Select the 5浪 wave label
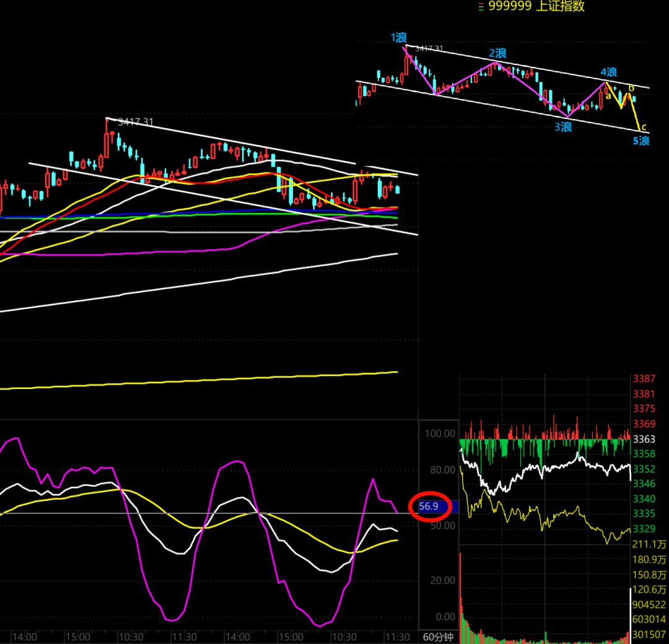The image size is (669, 644). (641, 141)
